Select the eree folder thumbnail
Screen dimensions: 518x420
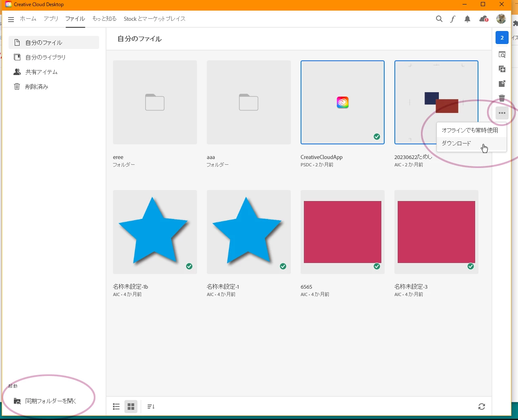pyautogui.click(x=155, y=102)
